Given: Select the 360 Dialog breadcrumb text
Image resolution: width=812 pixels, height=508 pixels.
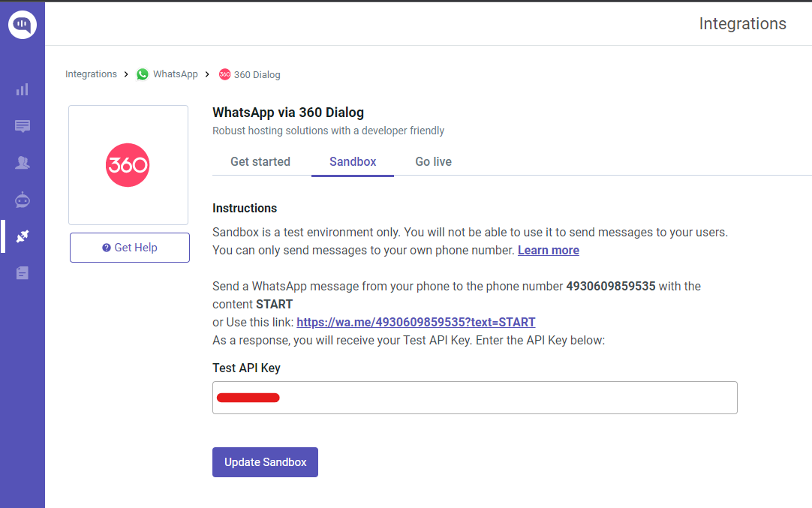Looking at the screenshot, I should point(257,74).
